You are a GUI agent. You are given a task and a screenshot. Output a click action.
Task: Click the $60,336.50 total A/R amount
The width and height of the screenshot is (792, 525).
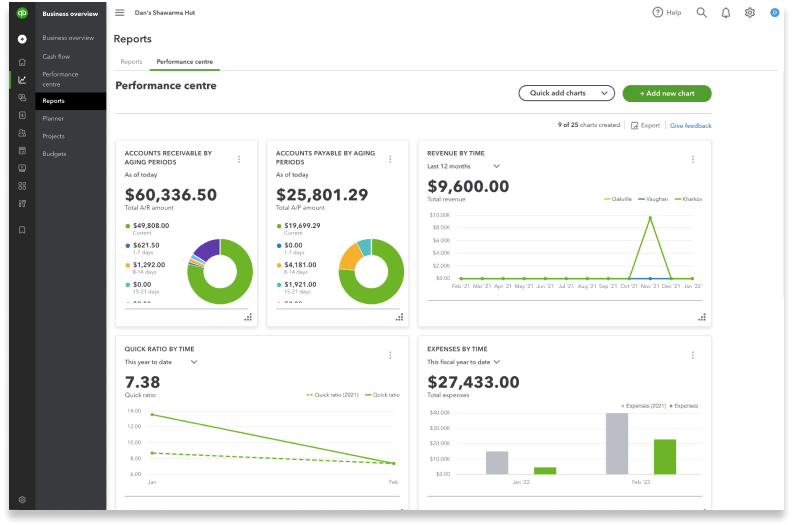click(x=171, y=195)
